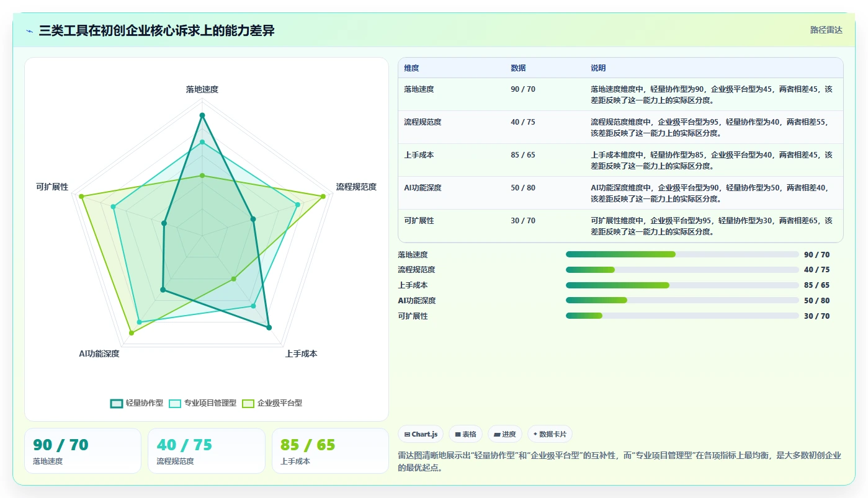Click the dashboard title 三类工具在初创企业核心诉求上的能力差异

tap(157, 30)
